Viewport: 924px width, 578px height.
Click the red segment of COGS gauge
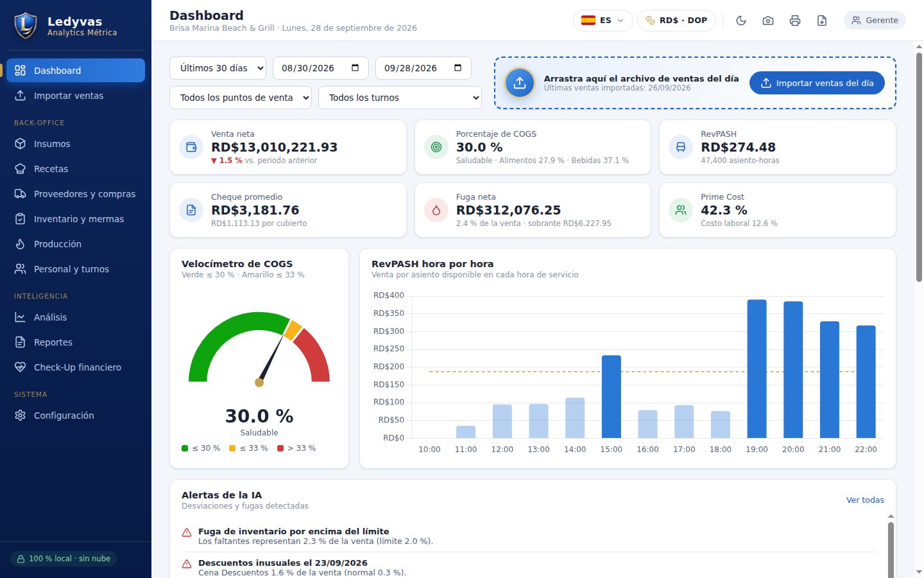314,355
